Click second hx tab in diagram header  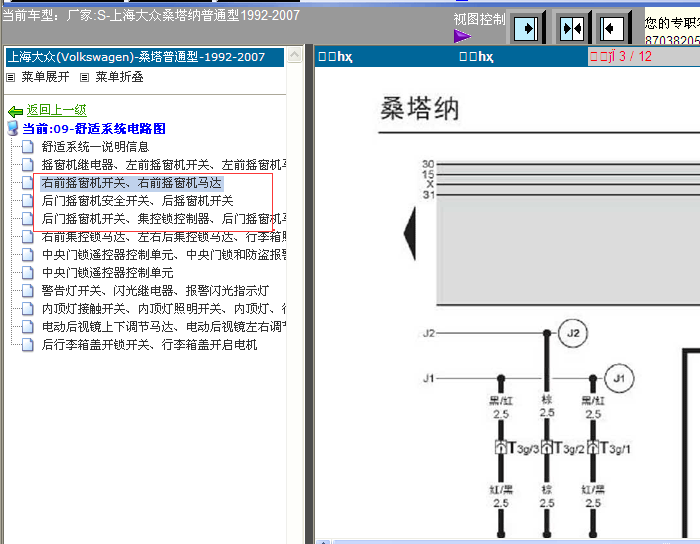tap(476, 57)
